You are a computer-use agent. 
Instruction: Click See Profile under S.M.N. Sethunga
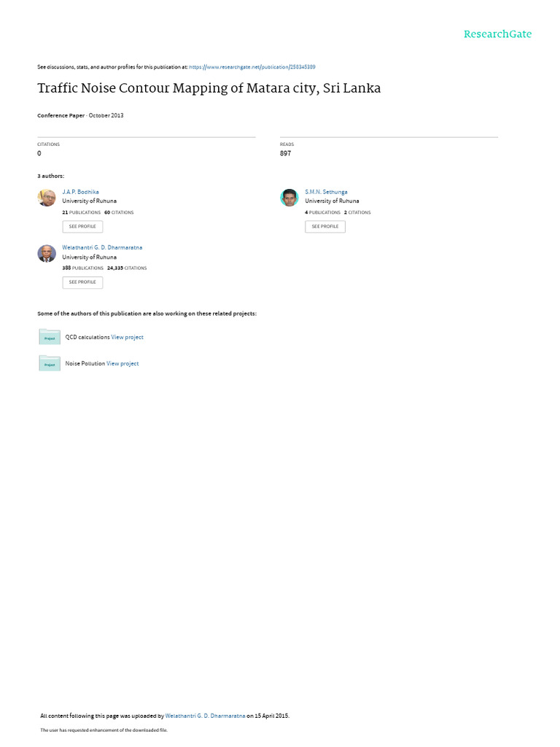point(325,227)
